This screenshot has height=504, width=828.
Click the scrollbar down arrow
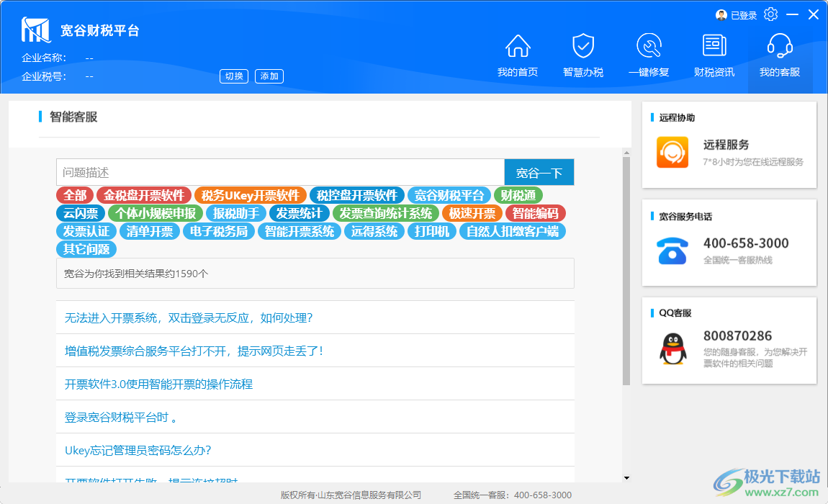[626, 477]
